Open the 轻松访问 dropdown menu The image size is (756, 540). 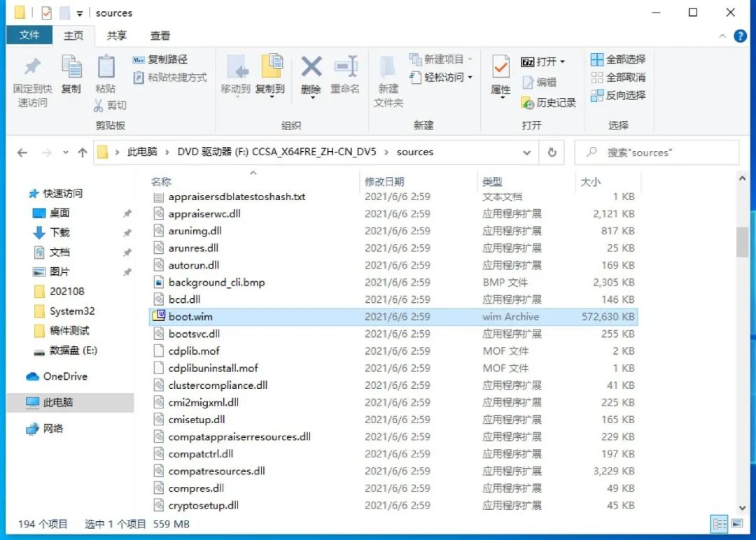(x=444, y=78)
